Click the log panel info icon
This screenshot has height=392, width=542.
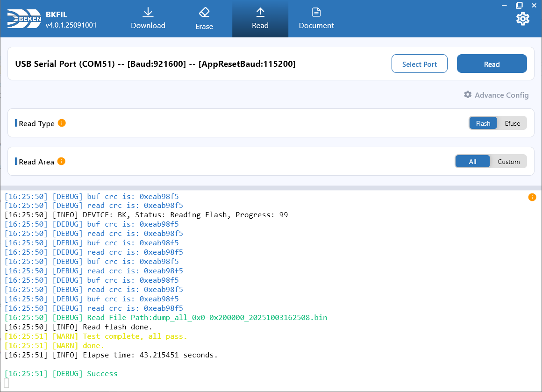click(x=532, y=197)
